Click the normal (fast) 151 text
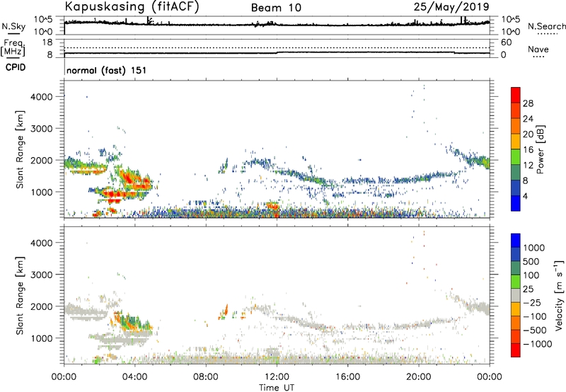 click(x=107, y=70)
